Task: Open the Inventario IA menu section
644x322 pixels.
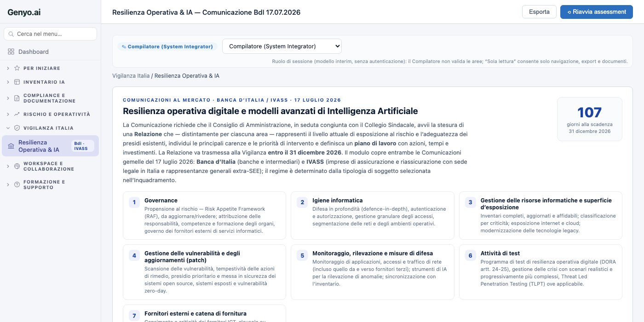Action: (x=50, y=82)
